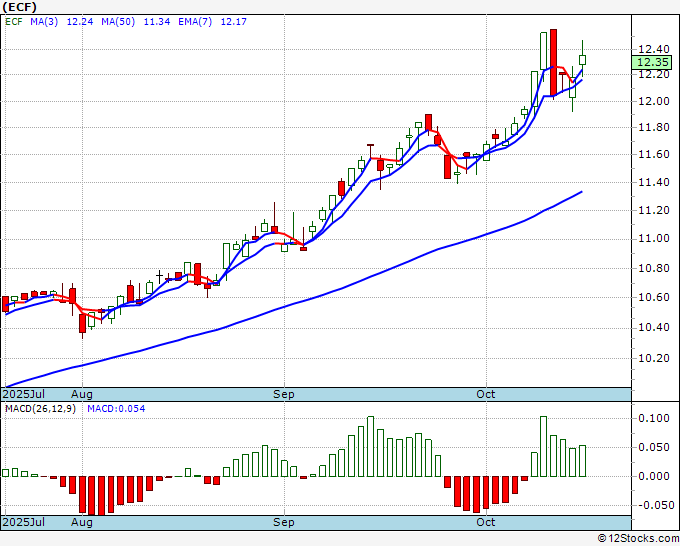Select the ECF legend label
The image size is (680, 546).
point(14,22)
